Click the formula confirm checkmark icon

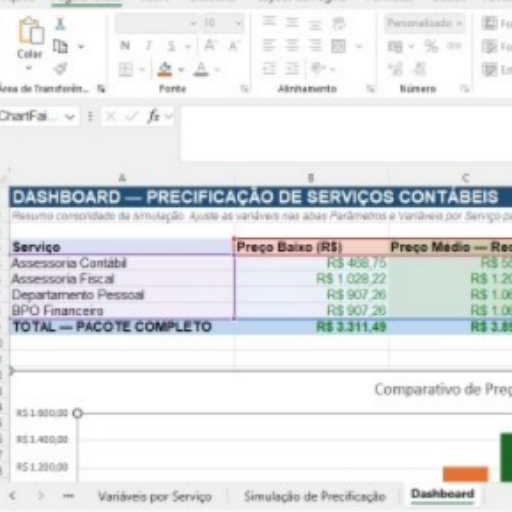pos(131,117)
